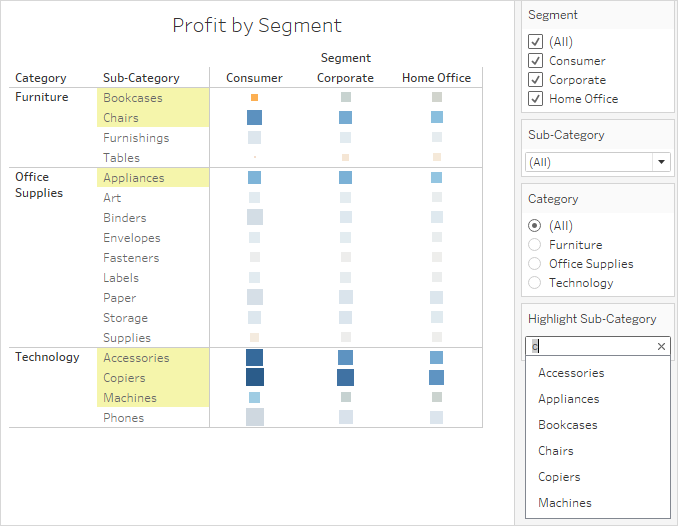Click the Phones sub-category row label
The height and width of the screenshot is (526, 678).
pyautogui.click(x=124, y=418)
